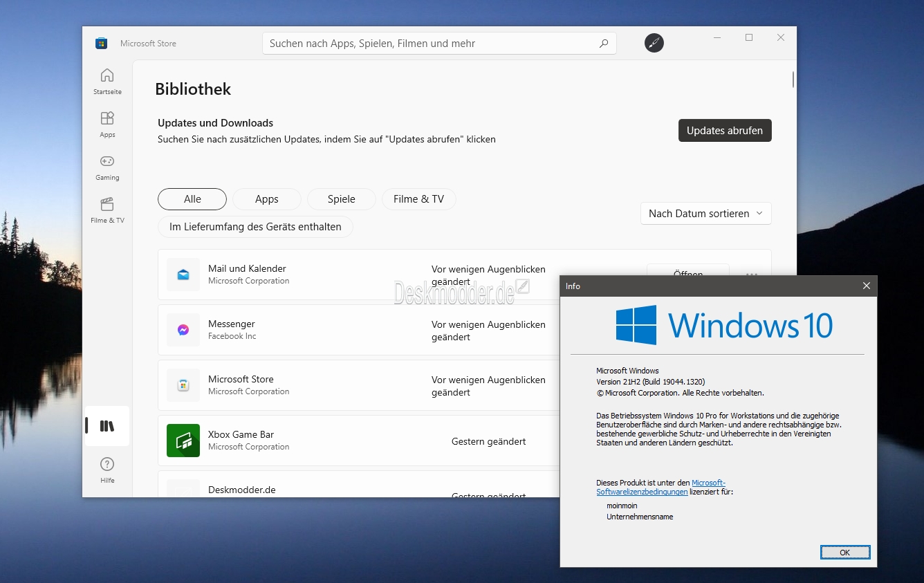The width and height of the screenshot is (924, 583).
Task: Click the search magnifier icon
Action: pos(604,43)
